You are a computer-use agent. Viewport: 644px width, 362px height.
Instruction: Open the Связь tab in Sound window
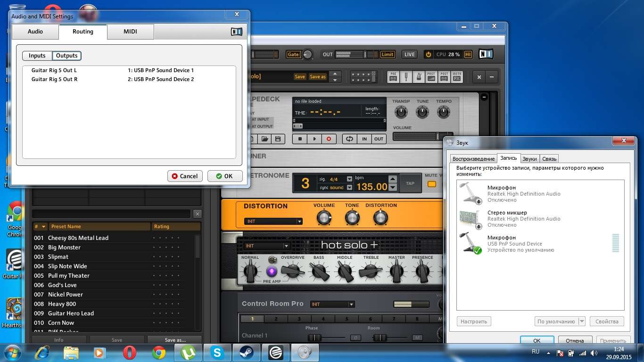click(x=549, y=159)
